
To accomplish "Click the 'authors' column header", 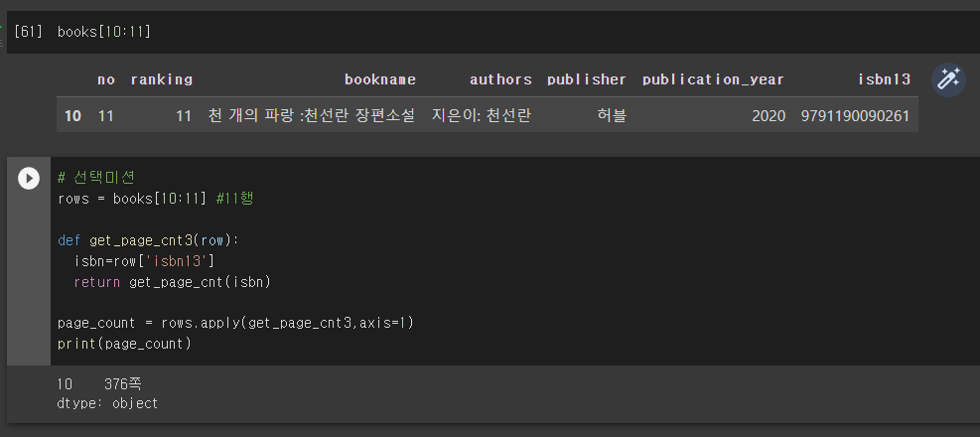I will pyautogui.click(x=500, y=79).
